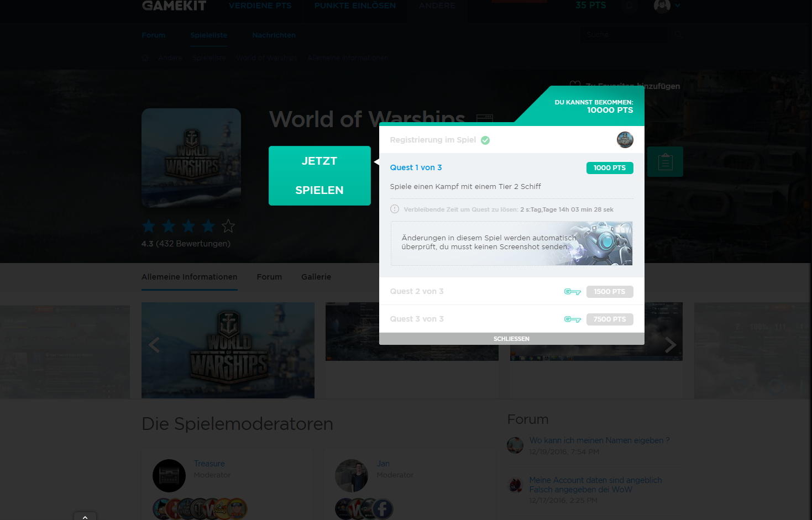The height and width of the screenshot is (520, 812).
Task: Click 'Spiele einen Kampf mit einem Tier 2 Schiff'
Action: 465,187
